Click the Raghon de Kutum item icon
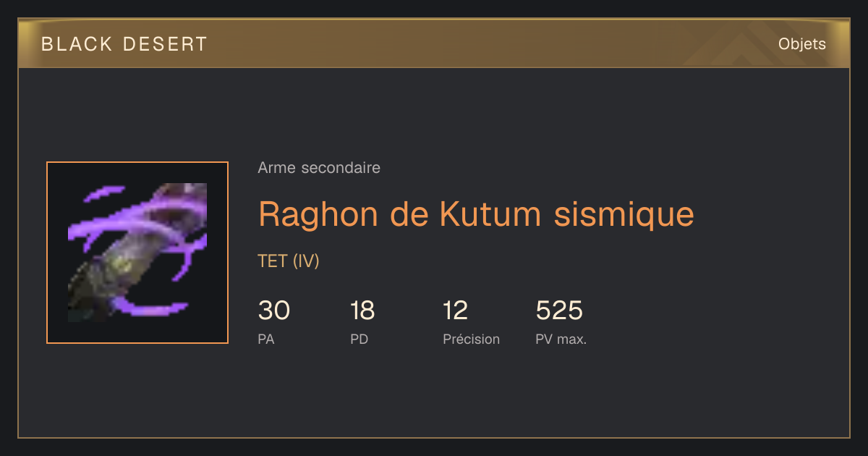Image resolution: width=868 pixels, height=456 pixels. pyautogui.click(x=137, y=253)
